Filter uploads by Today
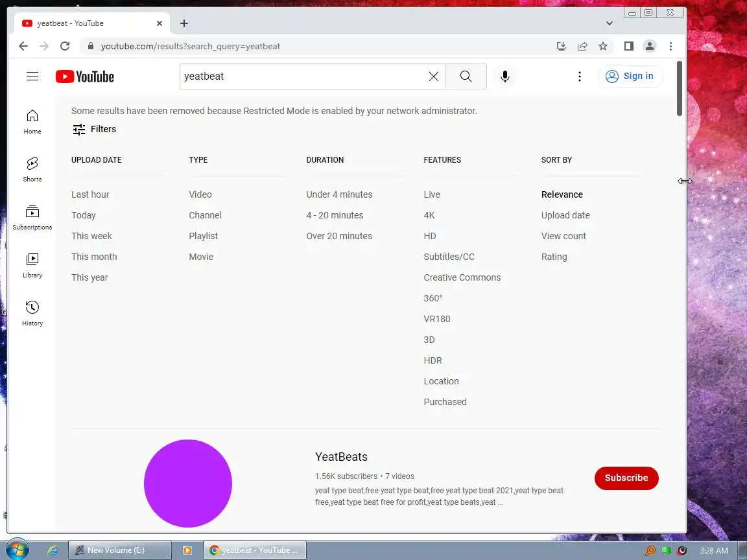The image size is (747, 560). (x=84, y=215)
